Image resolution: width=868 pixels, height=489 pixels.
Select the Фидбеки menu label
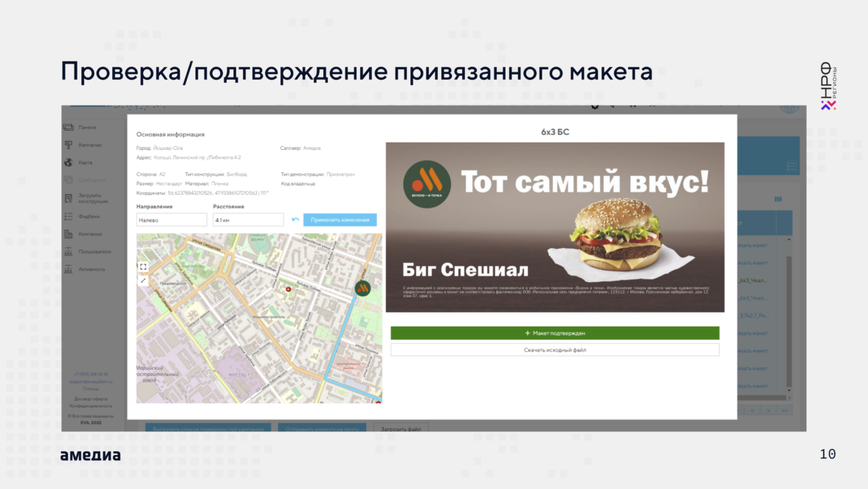(89, 216)
